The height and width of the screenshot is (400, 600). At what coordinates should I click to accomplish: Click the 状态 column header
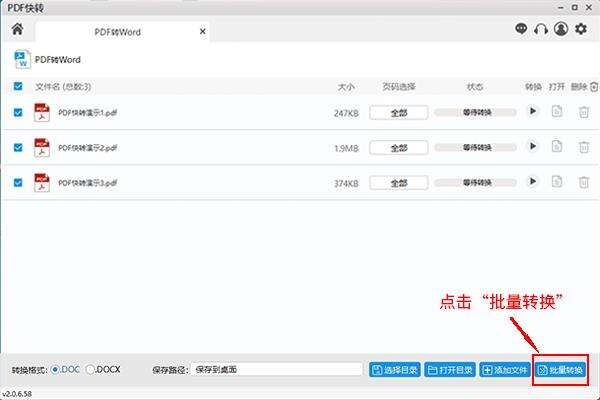point(475,87)
